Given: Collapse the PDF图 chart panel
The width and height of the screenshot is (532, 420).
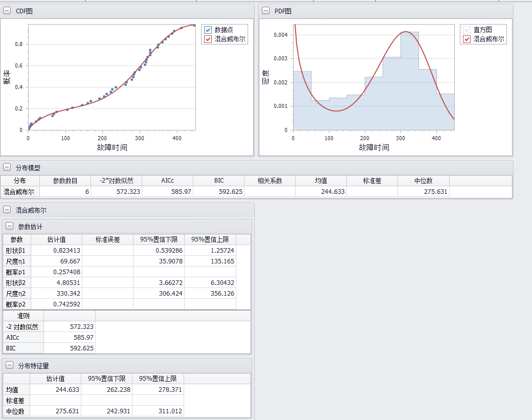Looking at the screenshot, I should click(265, 11).
